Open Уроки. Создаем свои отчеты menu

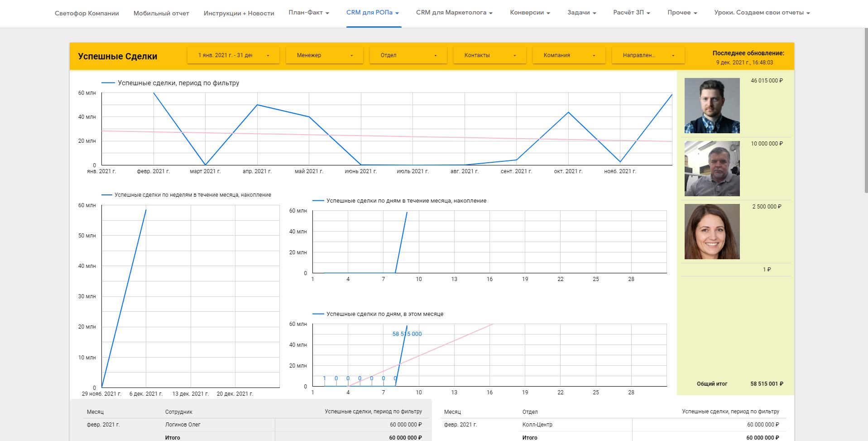click(762, 13)
